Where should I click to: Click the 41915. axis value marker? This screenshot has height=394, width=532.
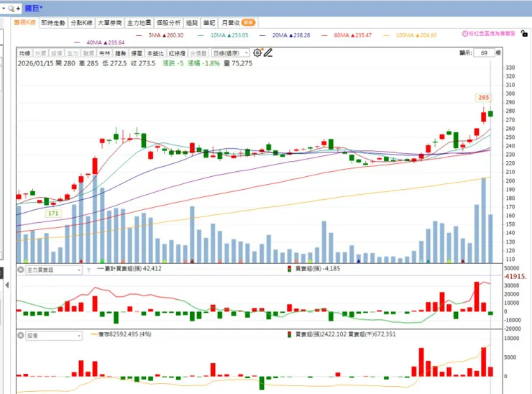(515, 277)
